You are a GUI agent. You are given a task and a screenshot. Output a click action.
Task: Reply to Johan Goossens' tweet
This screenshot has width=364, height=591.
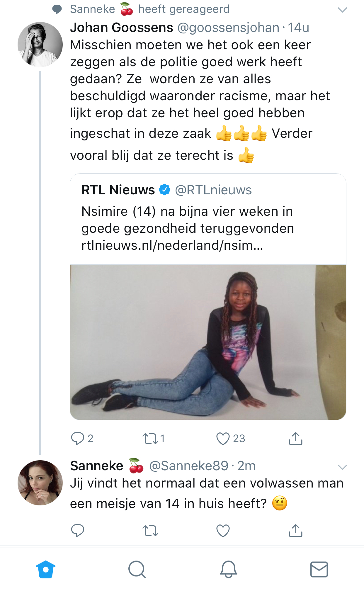(x=78, y=439)
